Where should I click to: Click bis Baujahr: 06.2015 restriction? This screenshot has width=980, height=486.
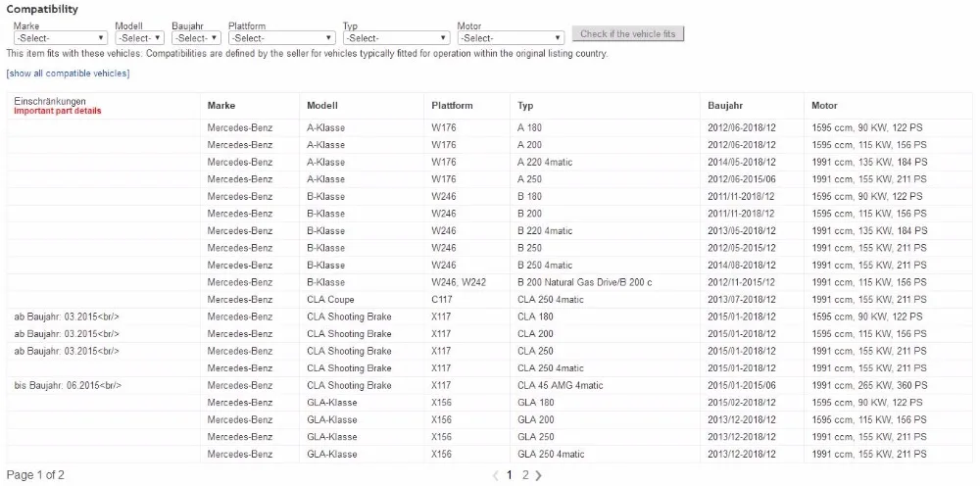coord(68,385)
